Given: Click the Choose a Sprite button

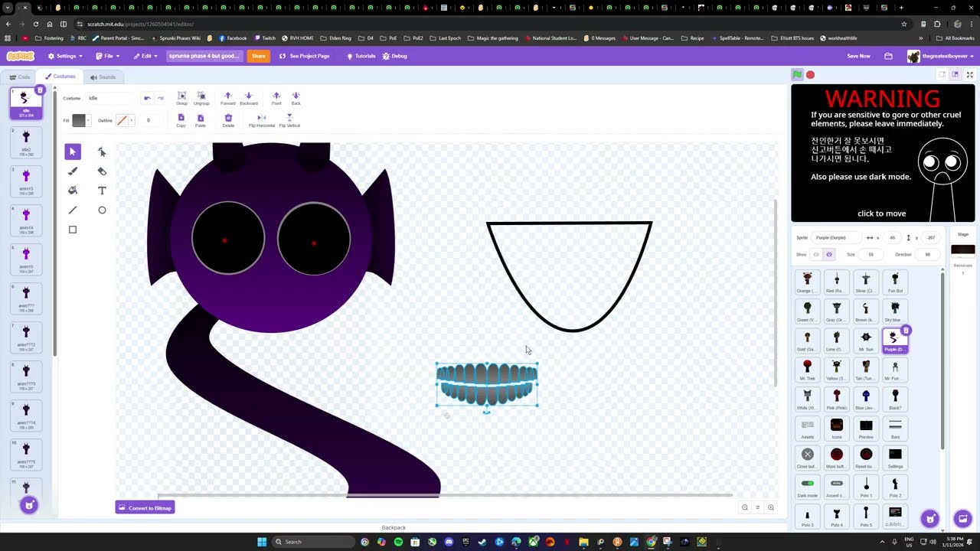Looking at the screenshot, I should (x=930, y=519).
